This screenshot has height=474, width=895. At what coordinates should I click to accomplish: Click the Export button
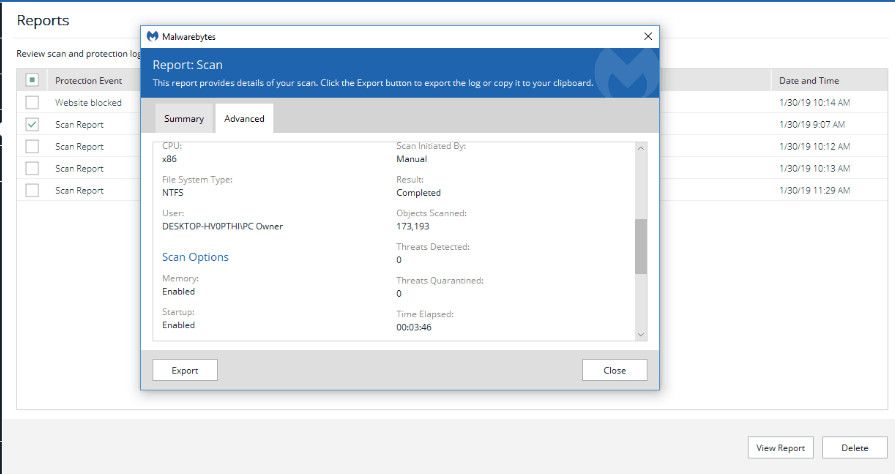click(185, 370)
